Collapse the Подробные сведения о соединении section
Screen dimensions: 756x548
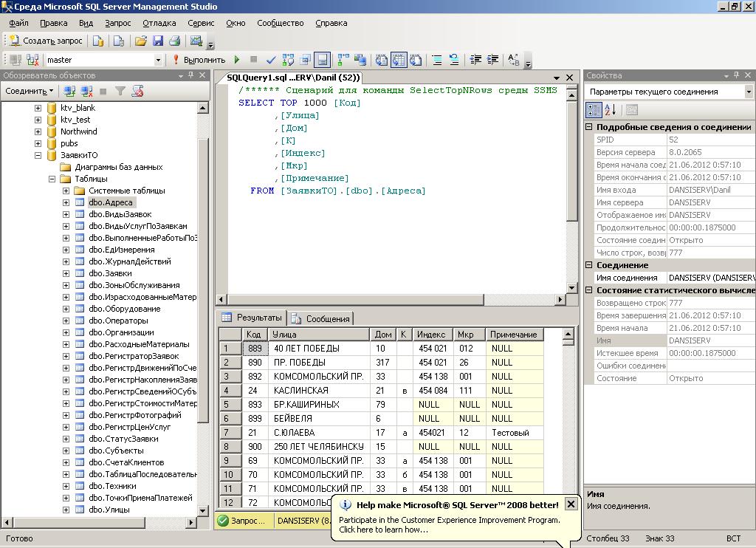(x=588, y=127)
